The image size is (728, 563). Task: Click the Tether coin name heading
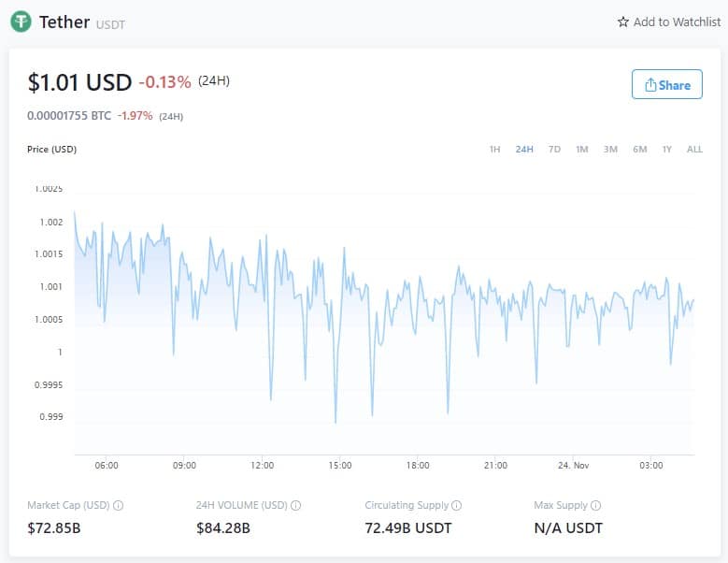pos(64,22)
